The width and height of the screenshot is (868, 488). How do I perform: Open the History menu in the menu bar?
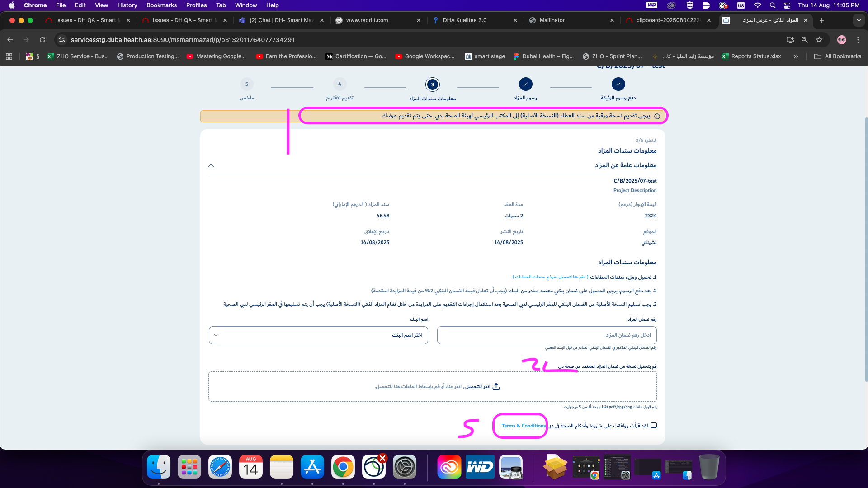point(127,5)
